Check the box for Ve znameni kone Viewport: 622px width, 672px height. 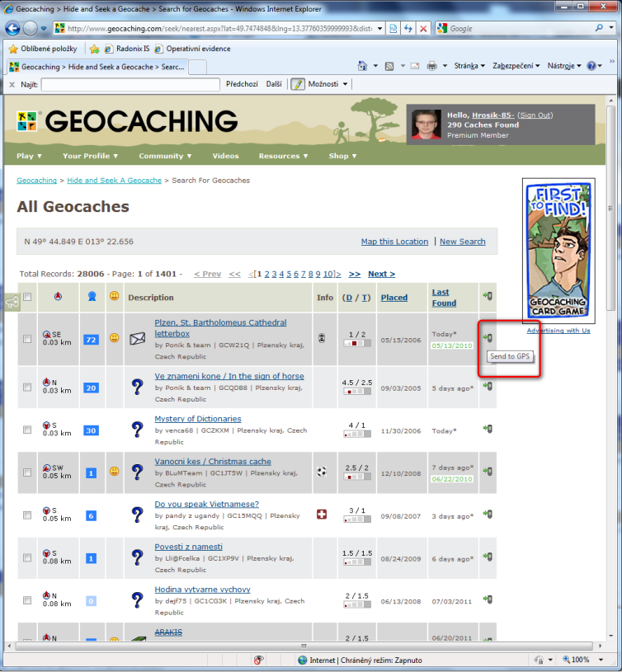click(x=27, y=387)
